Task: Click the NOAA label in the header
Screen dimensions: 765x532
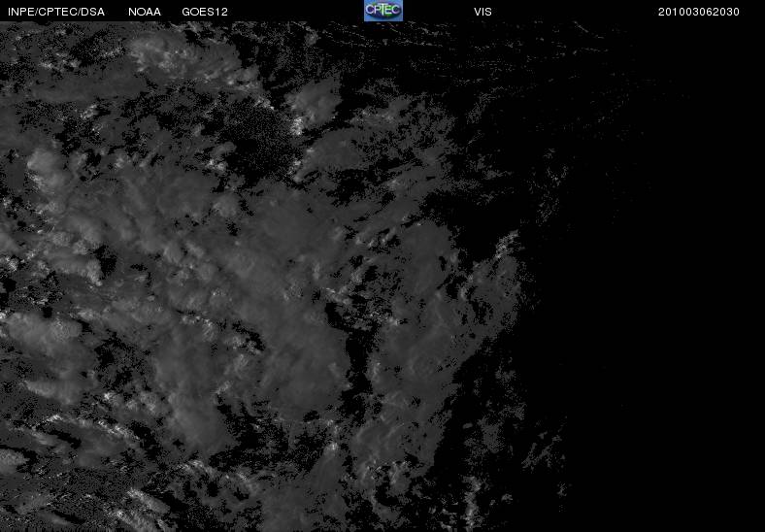Action: point(145,12)
